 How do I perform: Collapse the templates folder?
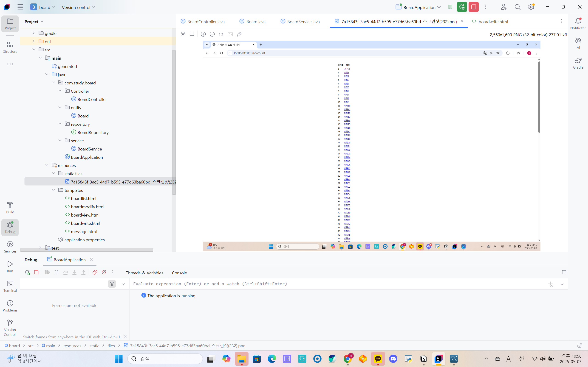(x=54, y=190)
